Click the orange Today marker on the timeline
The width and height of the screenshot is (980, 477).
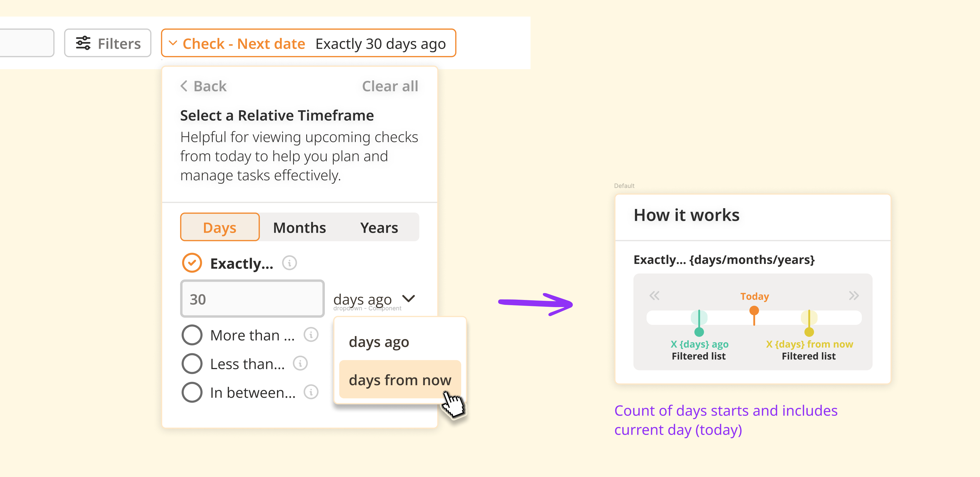(754, 311)
